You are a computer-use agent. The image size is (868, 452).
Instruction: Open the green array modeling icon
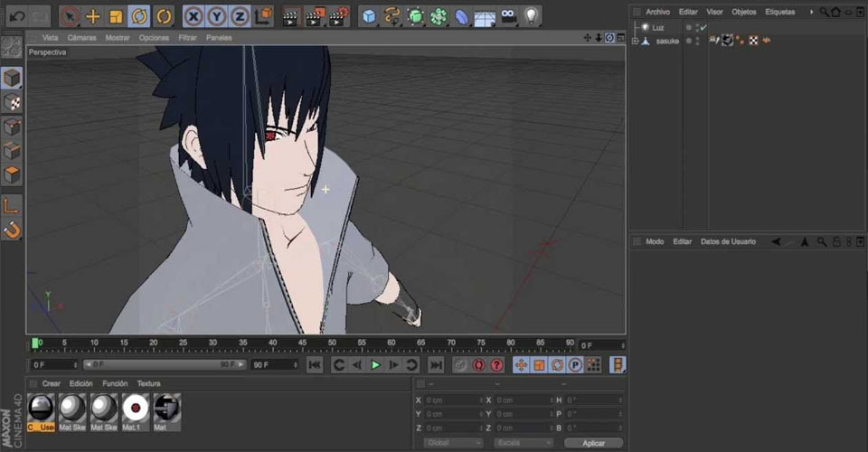tap(439, 16)
